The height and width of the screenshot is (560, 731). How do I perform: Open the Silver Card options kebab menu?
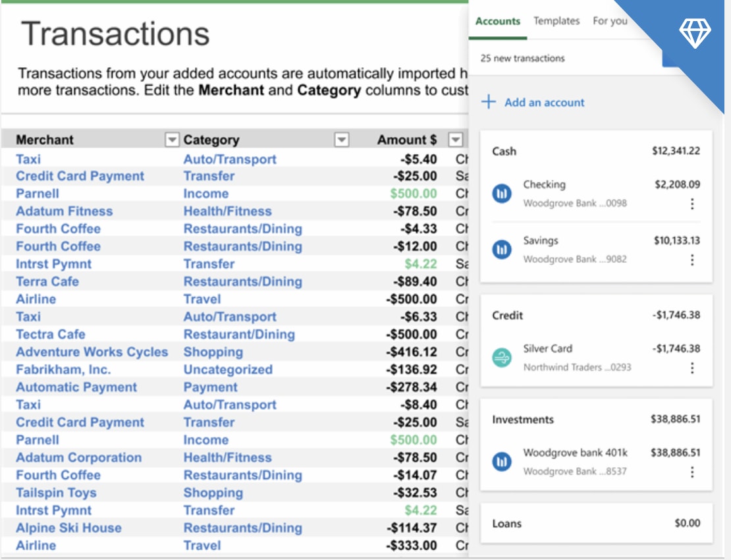(692, 368)
